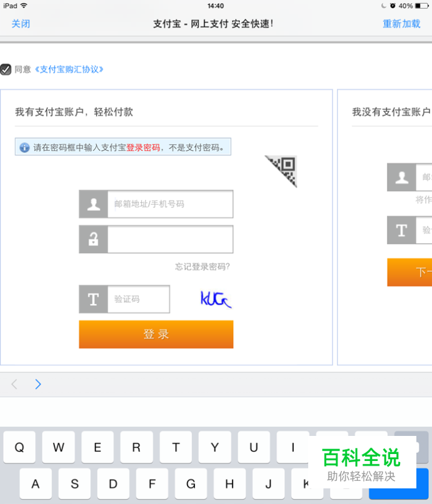Tap the blue info icon in the notice
This screenshot has width=432, height=504.
pos(24,147)
